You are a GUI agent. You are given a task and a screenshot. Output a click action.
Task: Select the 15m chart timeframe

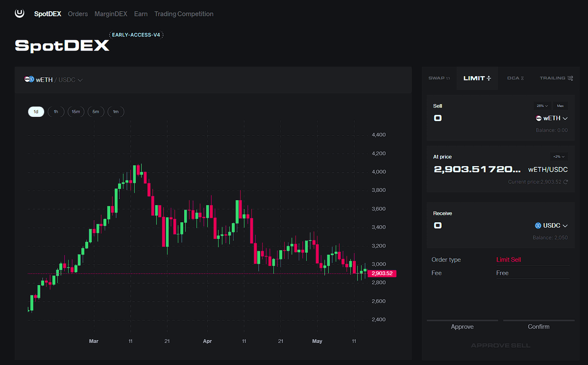pos(76,112)
